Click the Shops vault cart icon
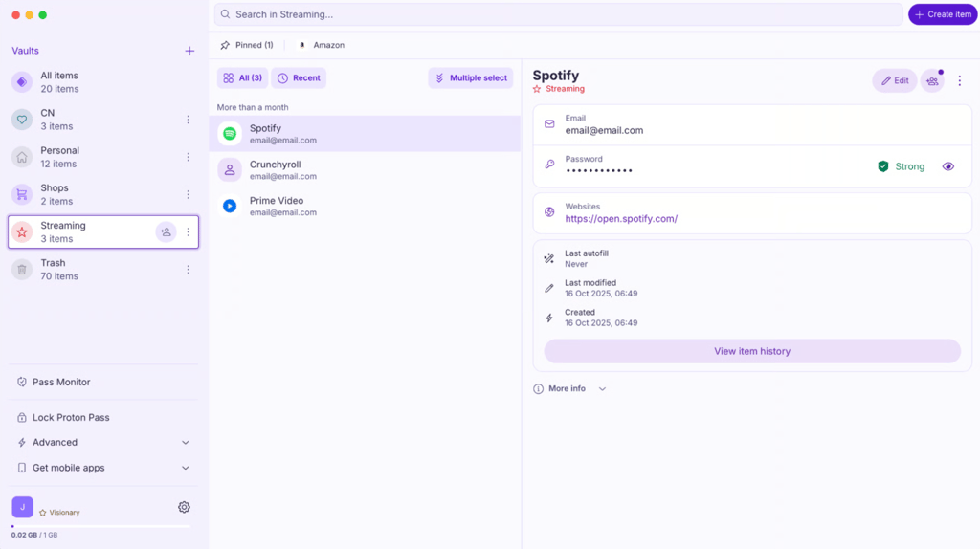980x549 pixels. point(22,194)
